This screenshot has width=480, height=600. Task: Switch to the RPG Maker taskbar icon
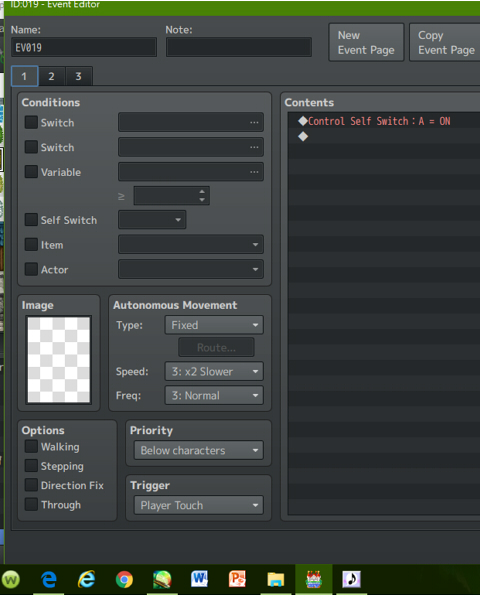[313, 579]
